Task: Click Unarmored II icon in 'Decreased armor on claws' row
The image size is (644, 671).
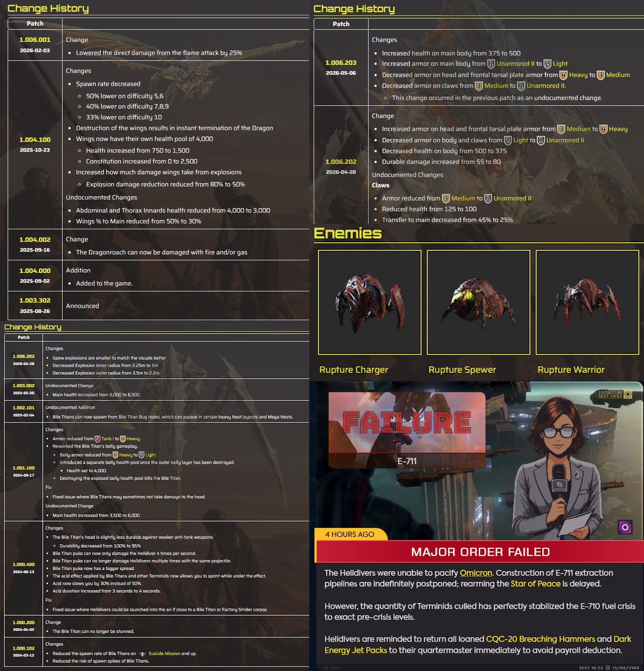Action: [521, 86]
